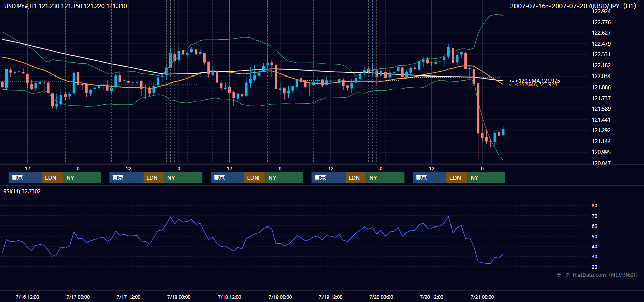This screenshot has width=644, height=302.
Task: Click RSI scale level 30
Action: click(594, 257)
